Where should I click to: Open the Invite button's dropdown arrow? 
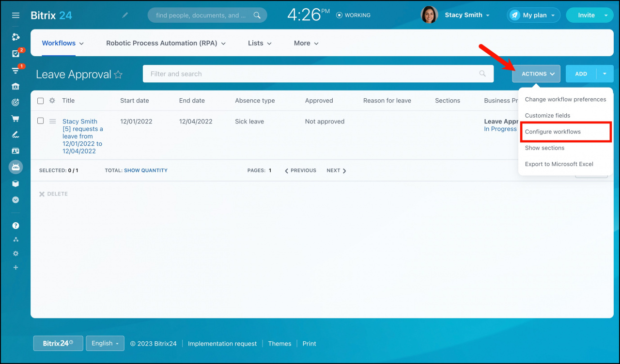coord(606,15)
